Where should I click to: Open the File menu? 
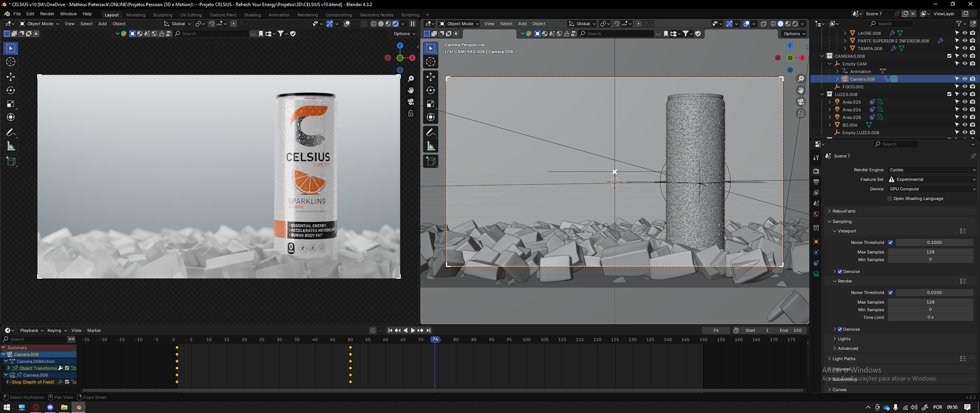click(x=17, y=14)
